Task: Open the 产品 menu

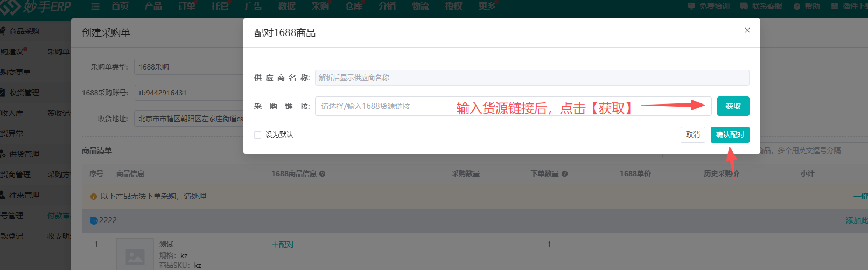Action: [153, 6]
